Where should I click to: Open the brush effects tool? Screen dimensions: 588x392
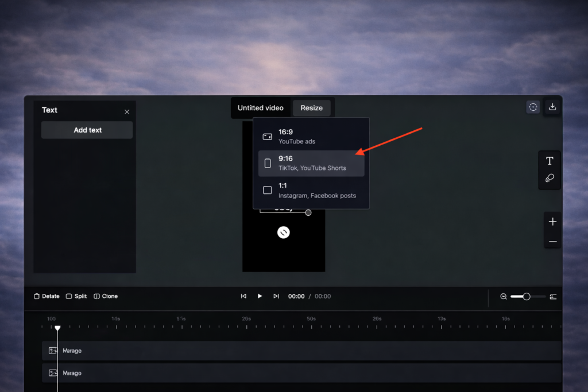coord(550,178)
